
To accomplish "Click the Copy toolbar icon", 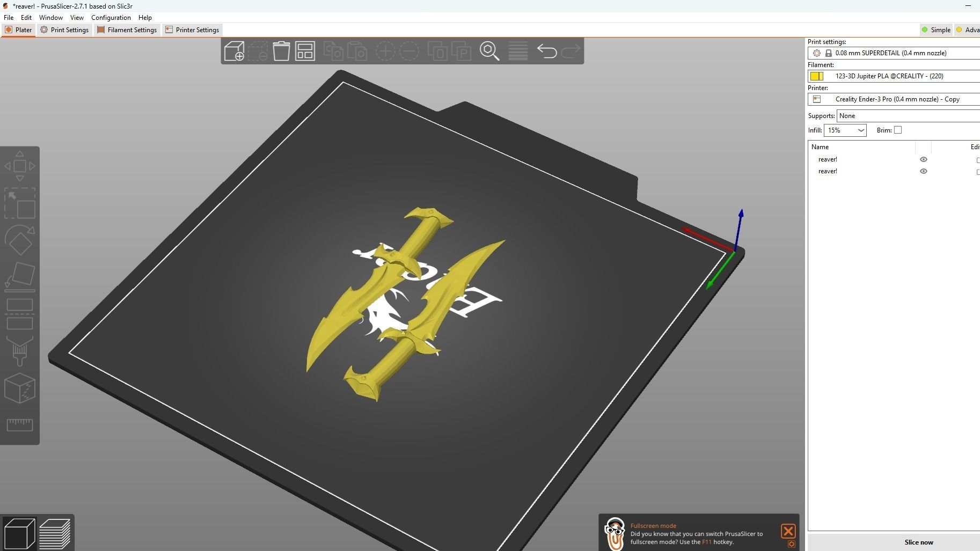I will [x=334, y=51].
